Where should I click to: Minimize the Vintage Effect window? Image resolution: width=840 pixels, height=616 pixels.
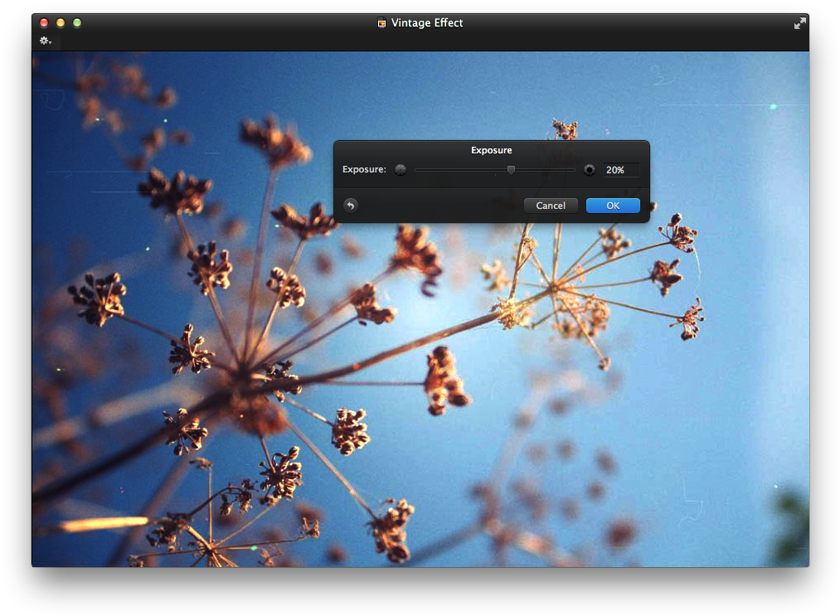61,22
